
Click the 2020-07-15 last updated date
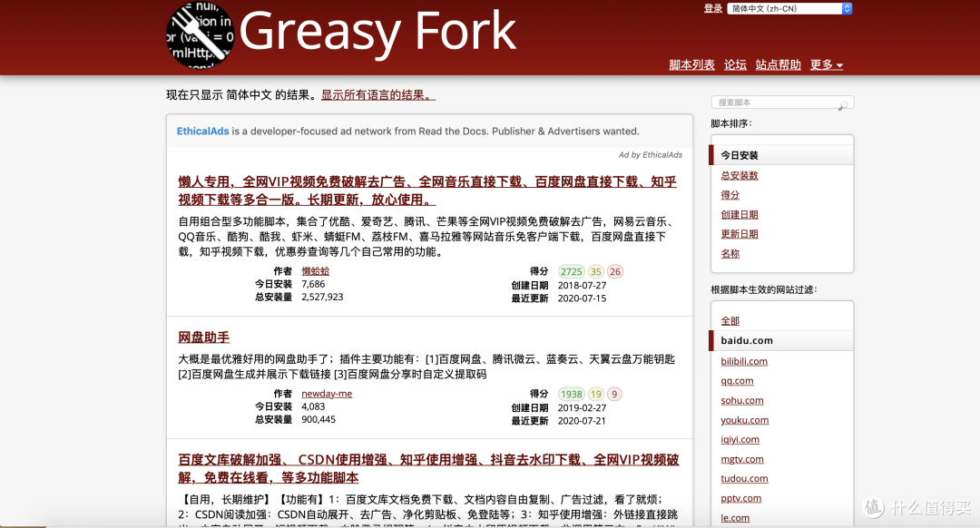[582, 298]
